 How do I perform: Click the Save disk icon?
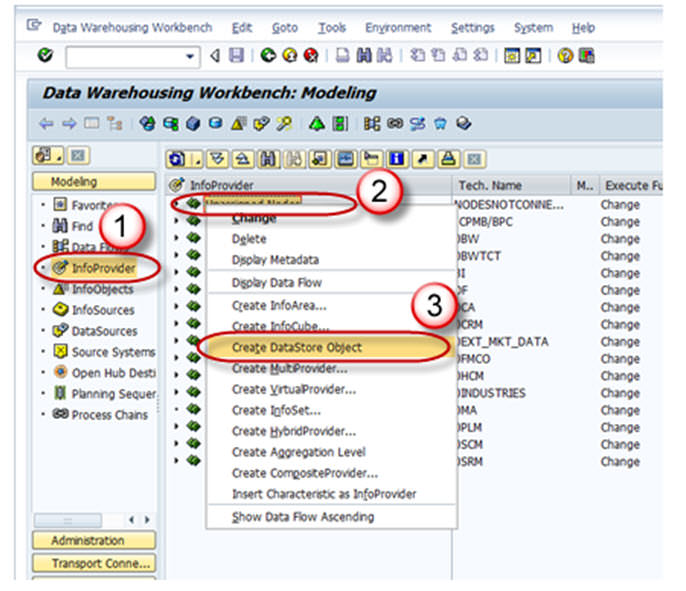pyautogui.click(x=236, y=57)
